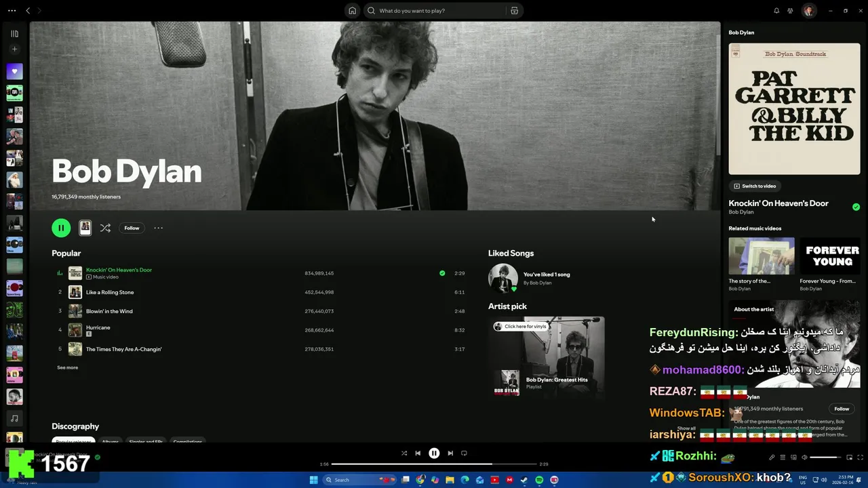Toggle the saved checkmark in Now Playing panel
The width and height of the screenshot is (868, 488).
[x=856, y=207]
